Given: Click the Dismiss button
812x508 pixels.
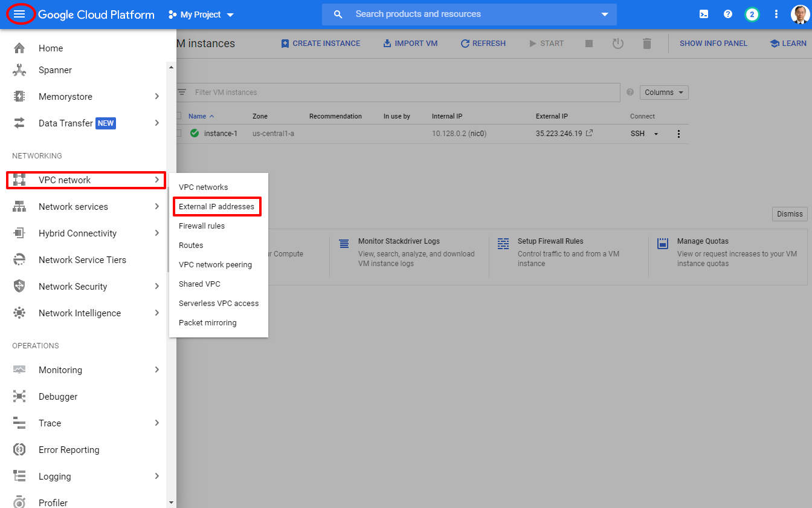Looking at the screenshot, I should pyautogui.click(x=790, y=213).
